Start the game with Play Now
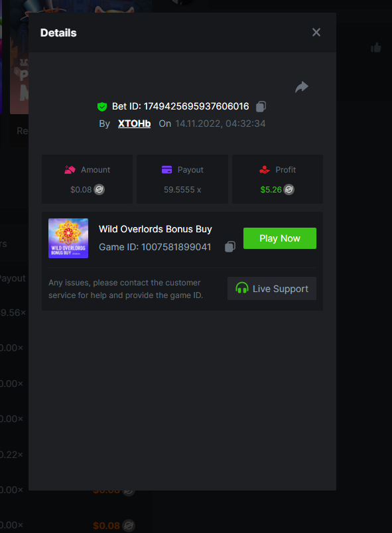The width and height of the screenshot is (392, 533). point(280,238)
